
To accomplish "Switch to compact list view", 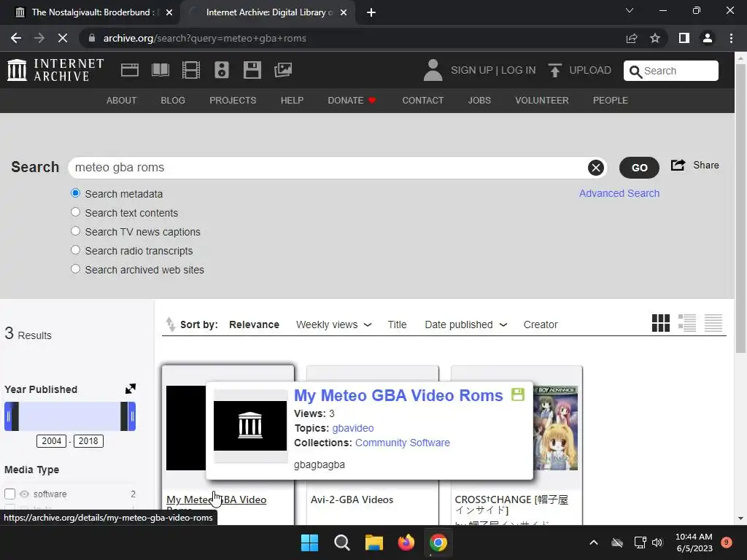I will click(x=713, y=323).
